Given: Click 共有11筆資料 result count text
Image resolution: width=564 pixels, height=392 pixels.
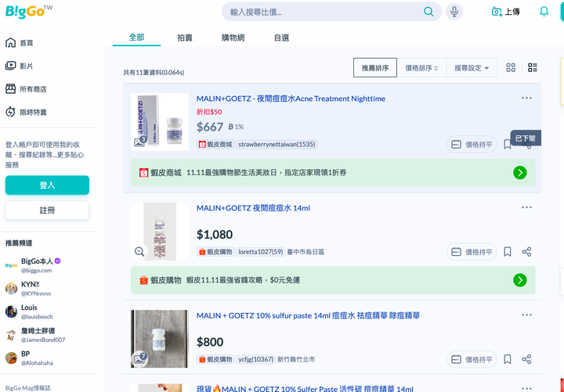Looking at the screenshot, I should [x=154, y=73].
